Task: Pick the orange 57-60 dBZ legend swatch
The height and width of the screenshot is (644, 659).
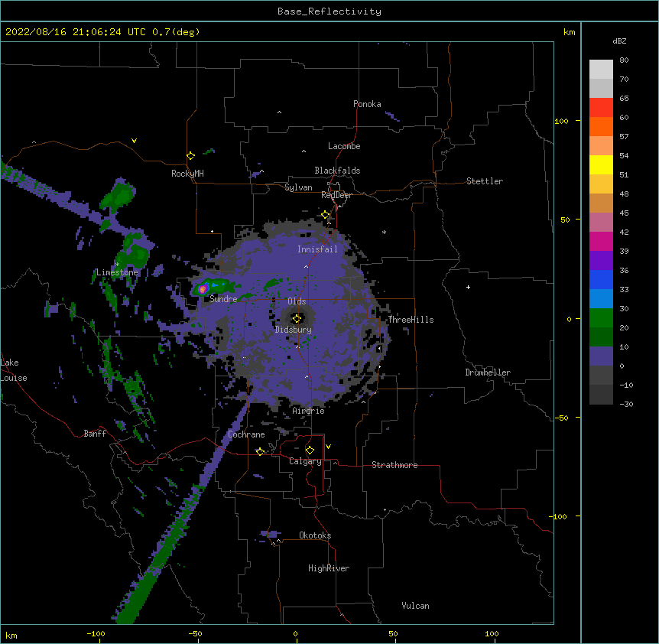Action: [601, 126]
